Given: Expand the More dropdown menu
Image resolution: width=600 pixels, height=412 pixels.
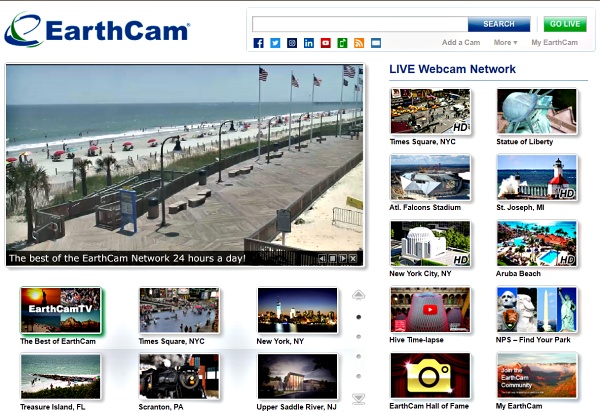Looking at the screenshot, I should (x=505, y=43).
